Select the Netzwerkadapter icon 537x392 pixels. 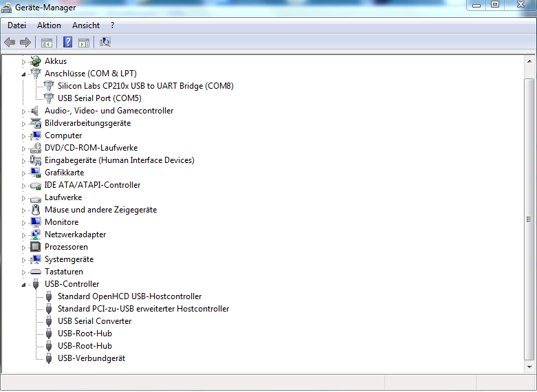[36, 235]
